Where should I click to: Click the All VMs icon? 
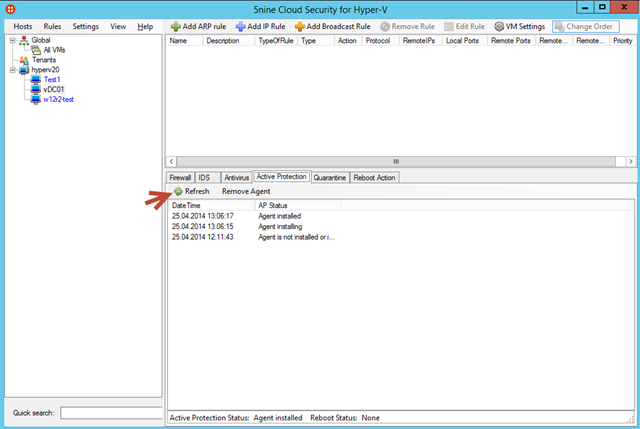36,50
